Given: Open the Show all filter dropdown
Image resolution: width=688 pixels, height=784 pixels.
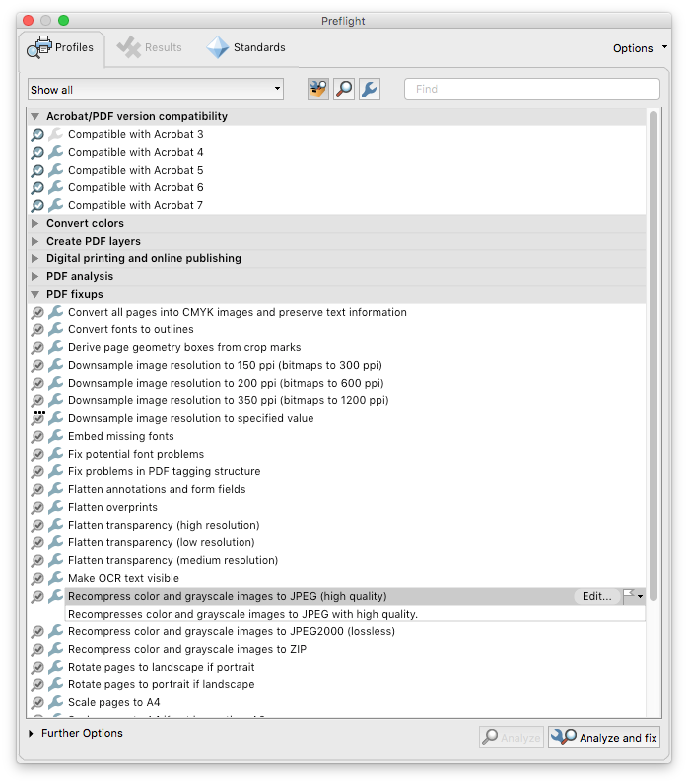Looking at the screenshot, I should point(155,90).
